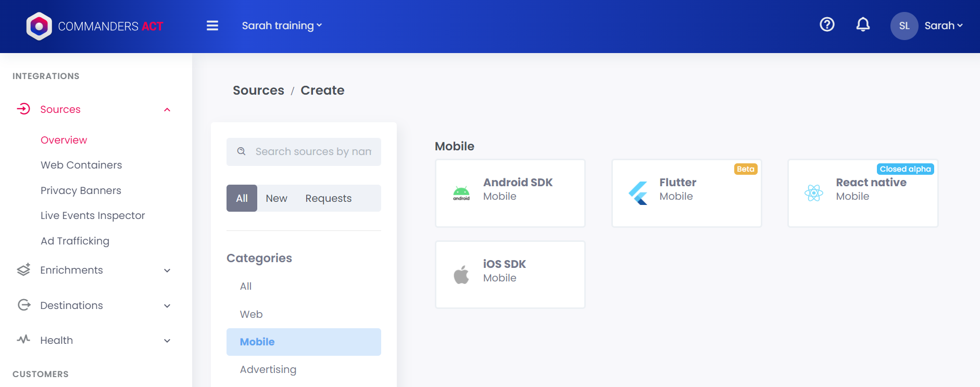This screenshot has height=387, width=980.
Task: Click the Commanders Act logo icon
Action: coord(39,26)
